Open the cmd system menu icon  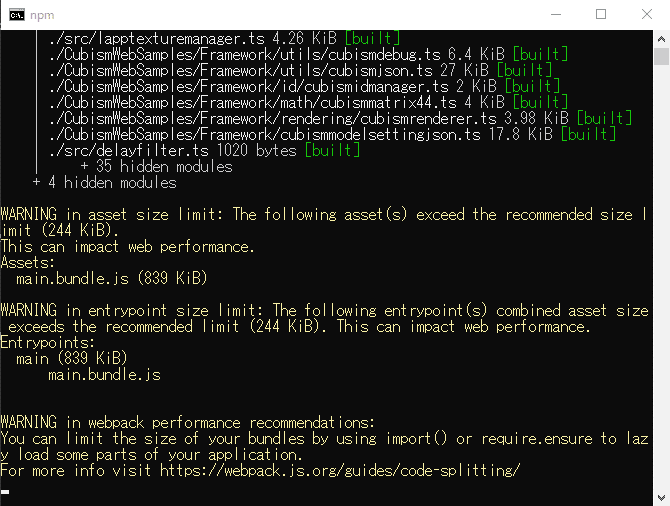coord(15,14)
